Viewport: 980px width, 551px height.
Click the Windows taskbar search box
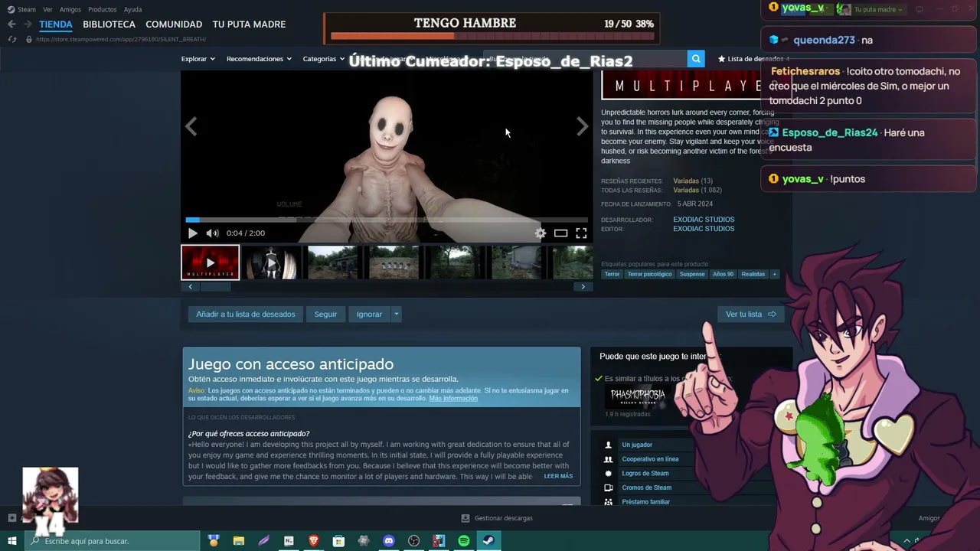(112, 541)
